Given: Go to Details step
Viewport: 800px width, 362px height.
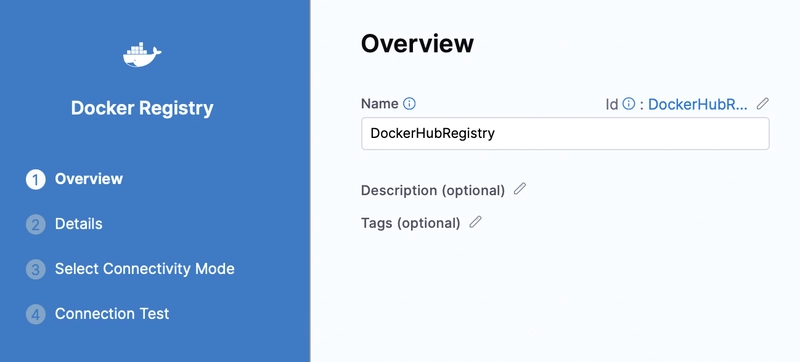Looking at the screenshot, I should pos(79,224).
